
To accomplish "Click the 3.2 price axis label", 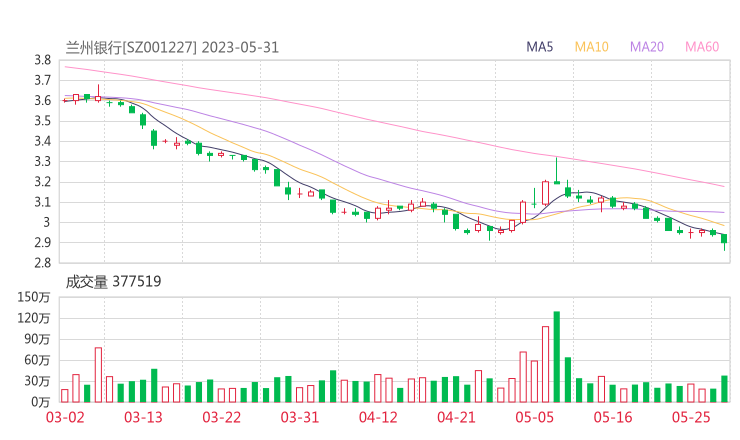I will [42, 182].
